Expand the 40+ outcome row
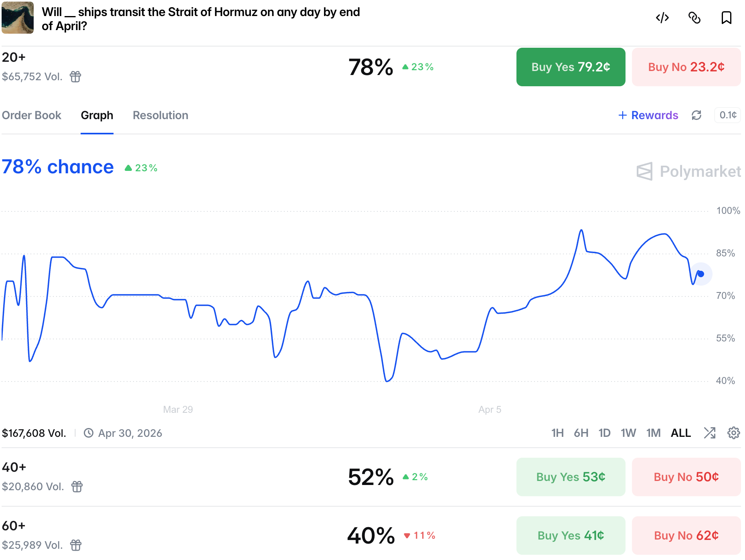This screenshot has width=745, height=560. pos(241,477)
